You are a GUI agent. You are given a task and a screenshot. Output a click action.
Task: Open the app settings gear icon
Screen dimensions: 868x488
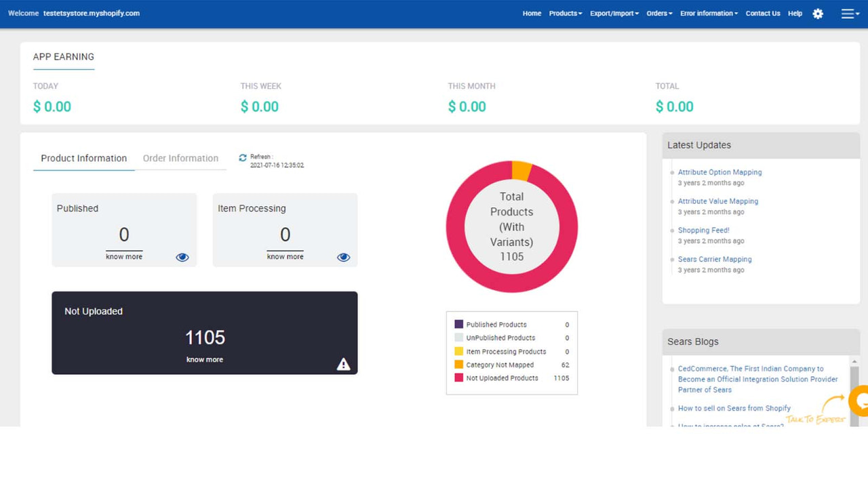coord(818,14)
